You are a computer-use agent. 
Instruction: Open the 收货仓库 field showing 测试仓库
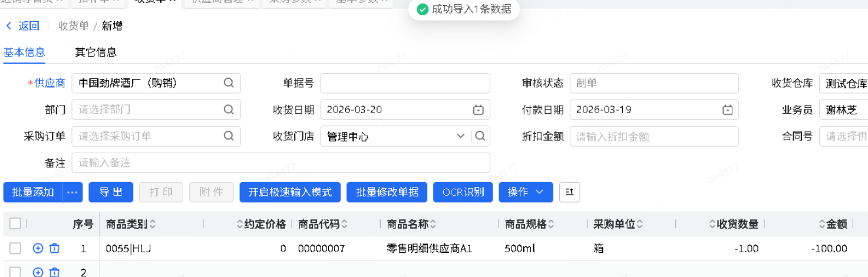(x=843, y=83)
